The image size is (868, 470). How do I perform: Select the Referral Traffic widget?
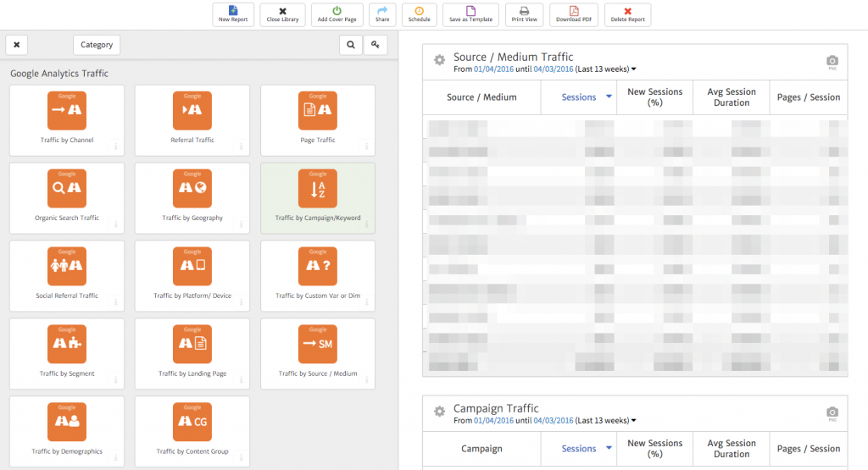[x=192, y=120]
